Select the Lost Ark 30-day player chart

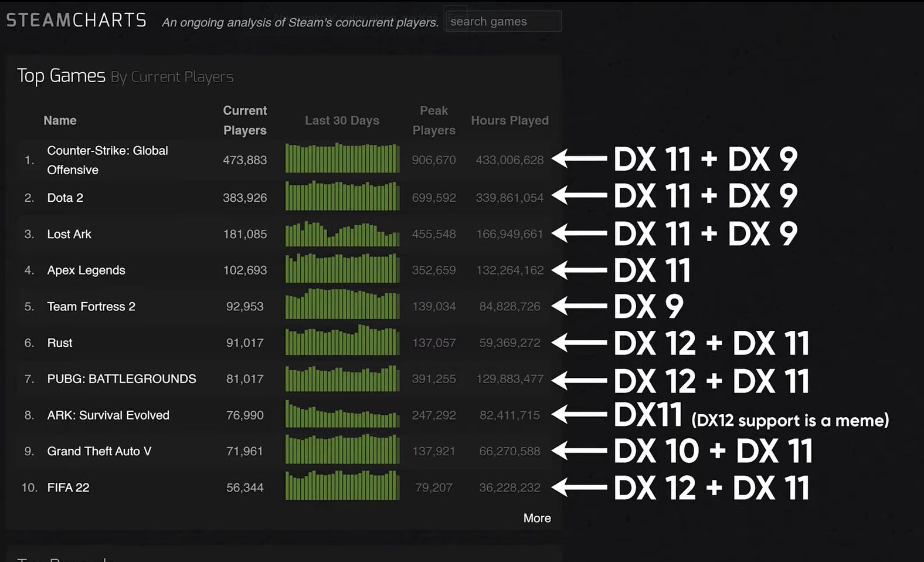342,233
